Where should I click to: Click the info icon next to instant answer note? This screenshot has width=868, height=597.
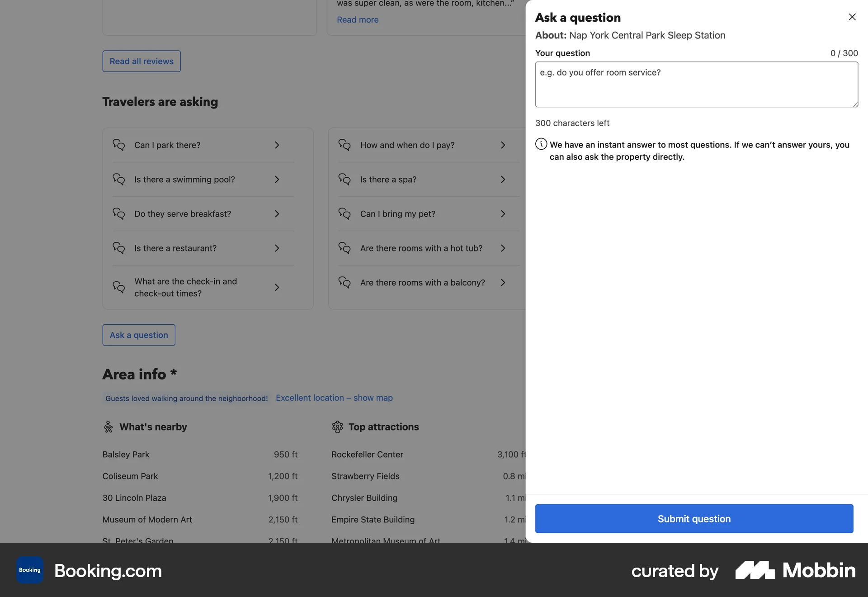(541, 144)
